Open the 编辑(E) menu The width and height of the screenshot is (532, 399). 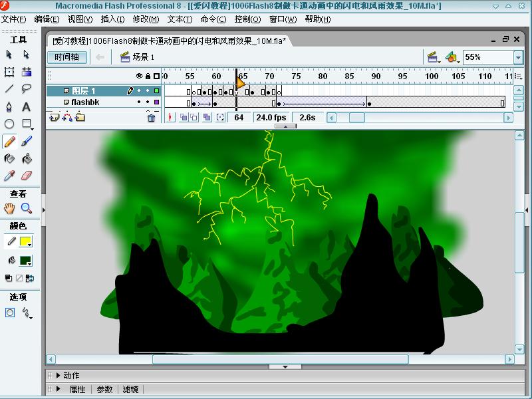[47, 19]
